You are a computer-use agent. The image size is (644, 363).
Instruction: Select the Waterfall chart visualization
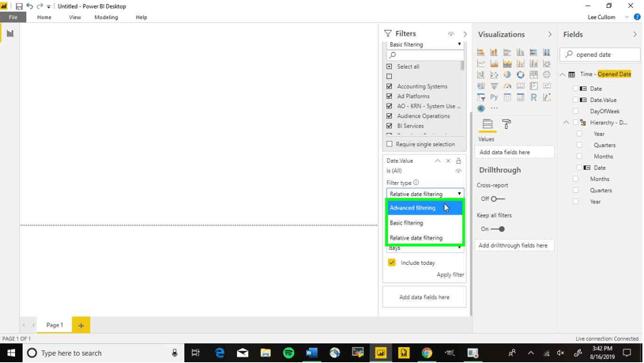(480, 75)
